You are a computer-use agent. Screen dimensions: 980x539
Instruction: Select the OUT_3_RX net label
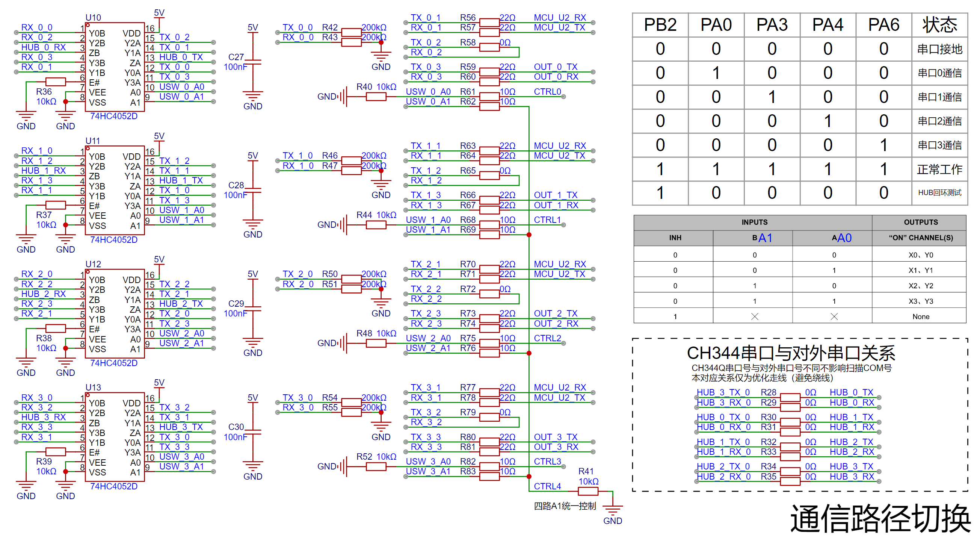[x=556, y=447]
